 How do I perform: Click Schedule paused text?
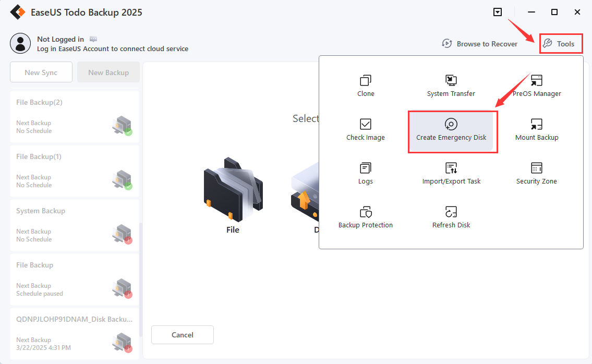coord(40,294)
